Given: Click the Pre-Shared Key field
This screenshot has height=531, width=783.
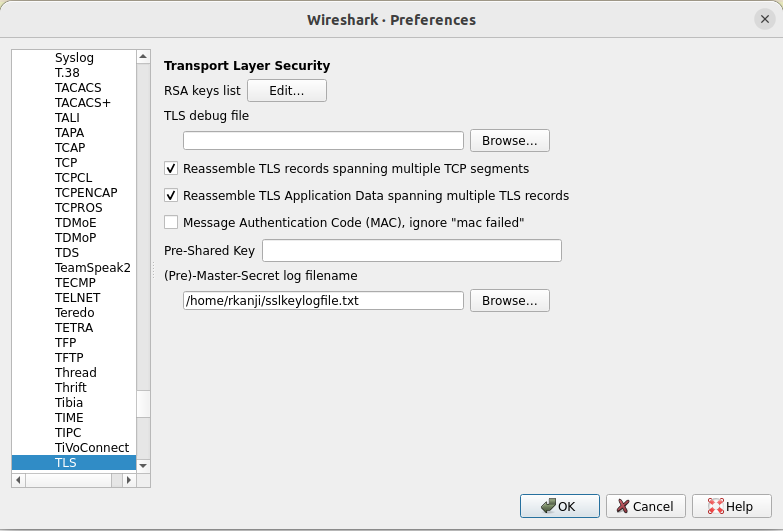Looking at the screenshot, I should tap(411, 250).
